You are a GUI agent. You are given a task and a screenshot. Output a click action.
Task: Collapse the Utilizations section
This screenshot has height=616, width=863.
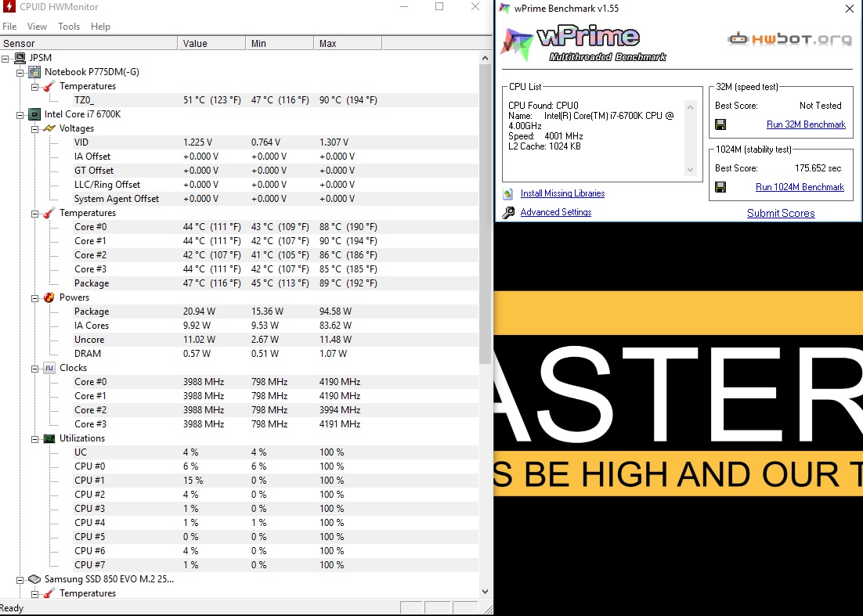[x=34, y=439]
